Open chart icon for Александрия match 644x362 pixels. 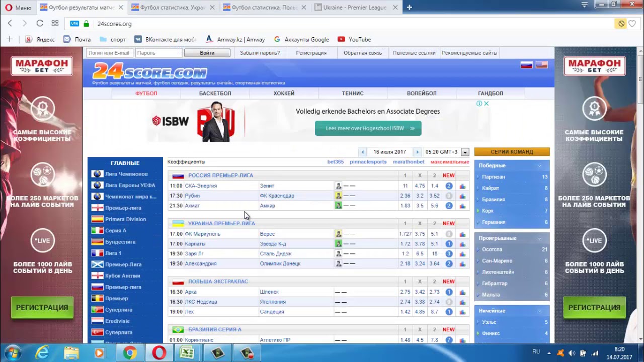[x=462, y=263]
